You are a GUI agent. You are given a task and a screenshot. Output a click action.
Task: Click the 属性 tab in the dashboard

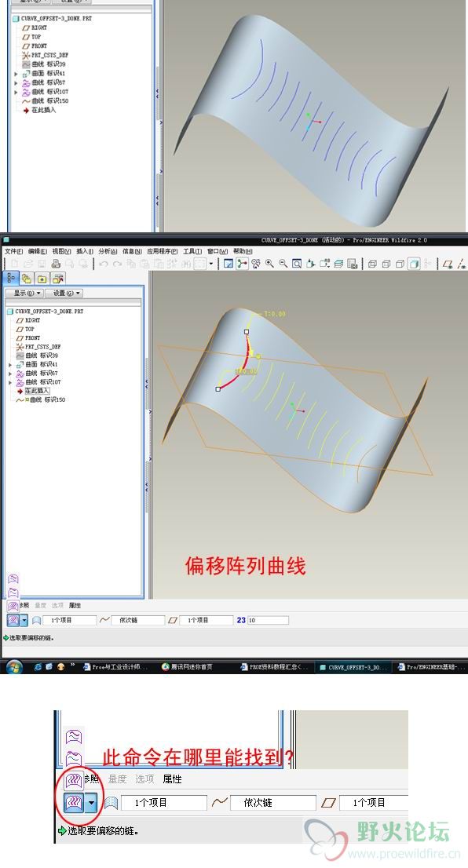(x=75, y=606)
